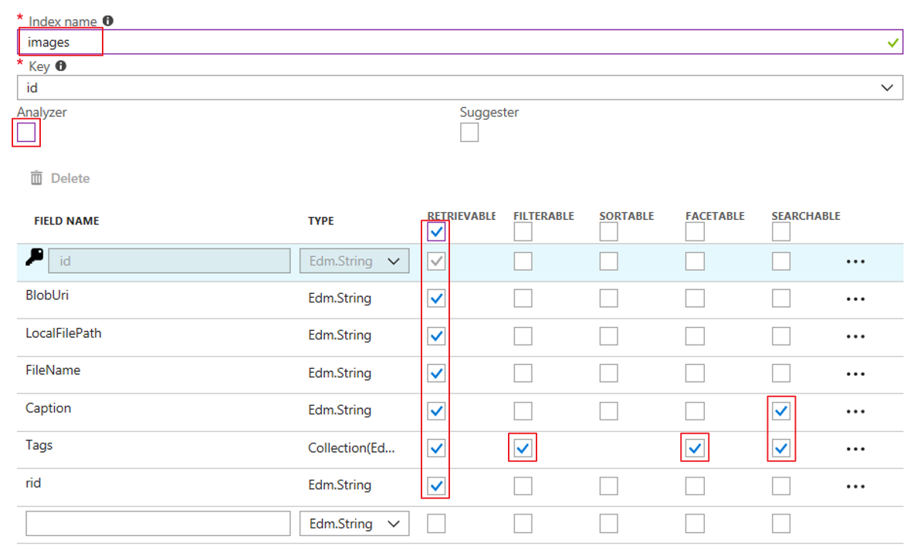This screenshot has height=560, width=924.
Task: Check Searchable for rid field
Action: 780,486
